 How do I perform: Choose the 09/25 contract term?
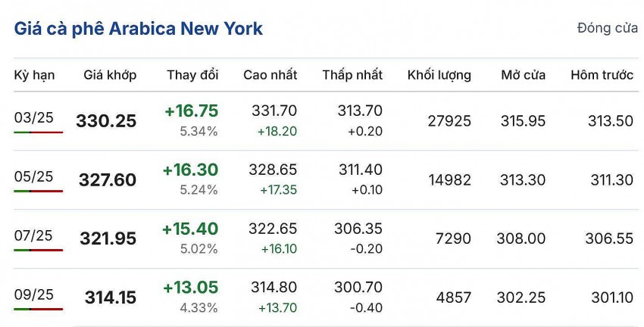(x=34, y=294)
